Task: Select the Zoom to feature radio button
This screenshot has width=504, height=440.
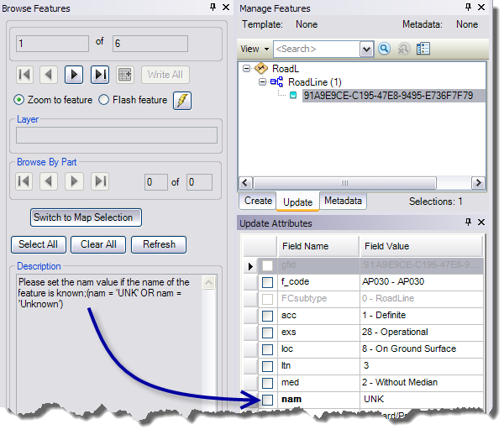Action: (x=19, y=100)
